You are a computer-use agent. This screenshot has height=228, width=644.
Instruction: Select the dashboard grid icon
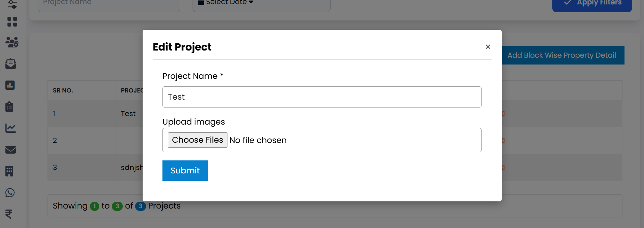coord(12,22)
